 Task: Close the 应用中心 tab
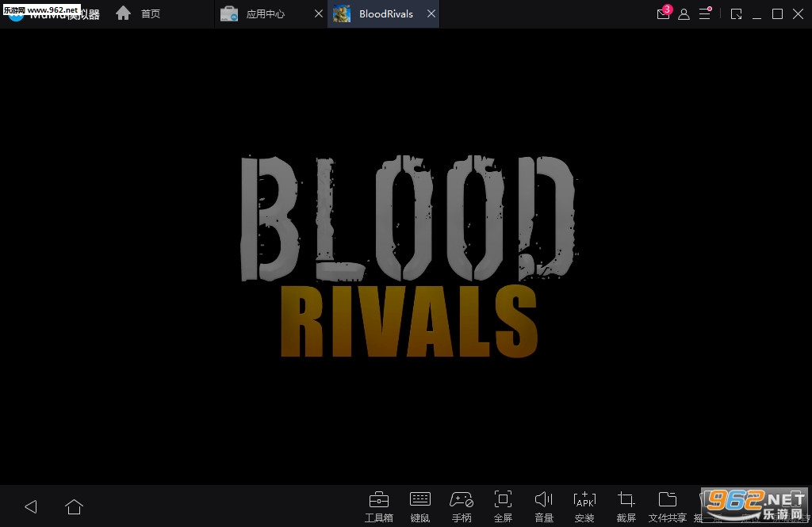click(x=318, y=14)
